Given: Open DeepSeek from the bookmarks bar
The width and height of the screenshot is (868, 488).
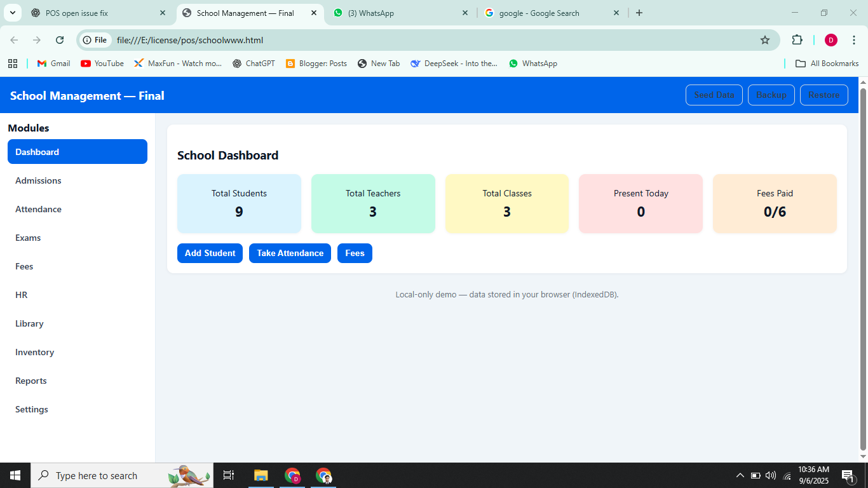Looking at the screenshot, I should [454, 63].
